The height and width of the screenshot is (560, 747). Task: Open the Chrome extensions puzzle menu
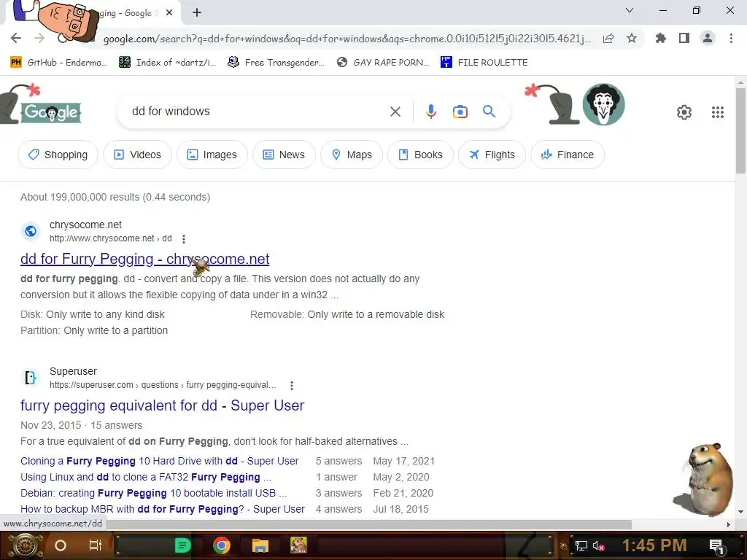(660, 38)
